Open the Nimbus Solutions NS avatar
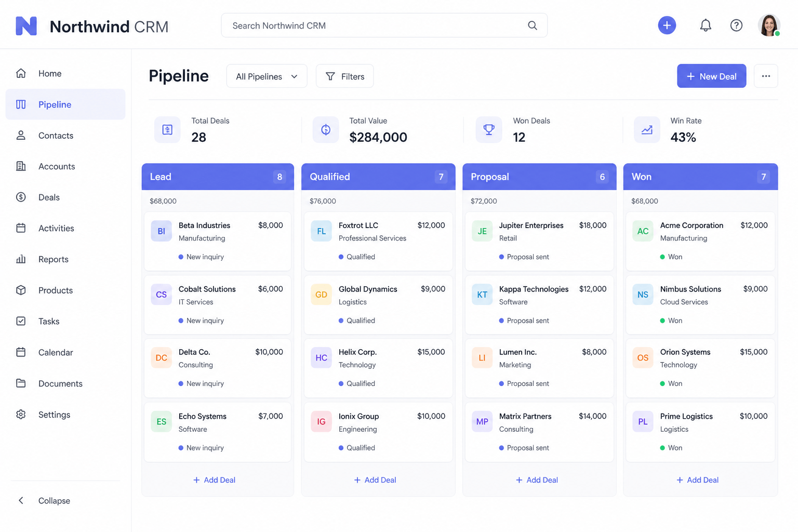Image resolution: width=798 pixels, height=532 pixels. coord(643,295)
